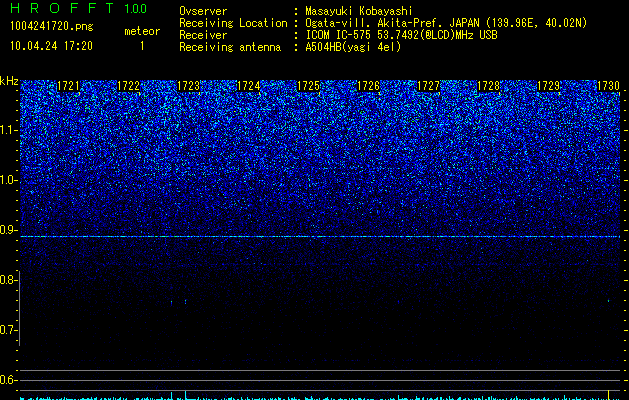
Task: Click the meteor count value 1
Action: (142, 46)
